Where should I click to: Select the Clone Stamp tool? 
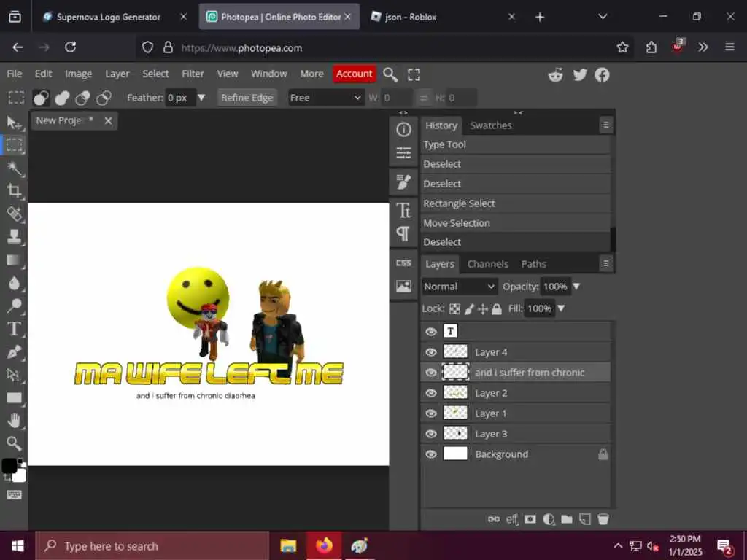15,237
